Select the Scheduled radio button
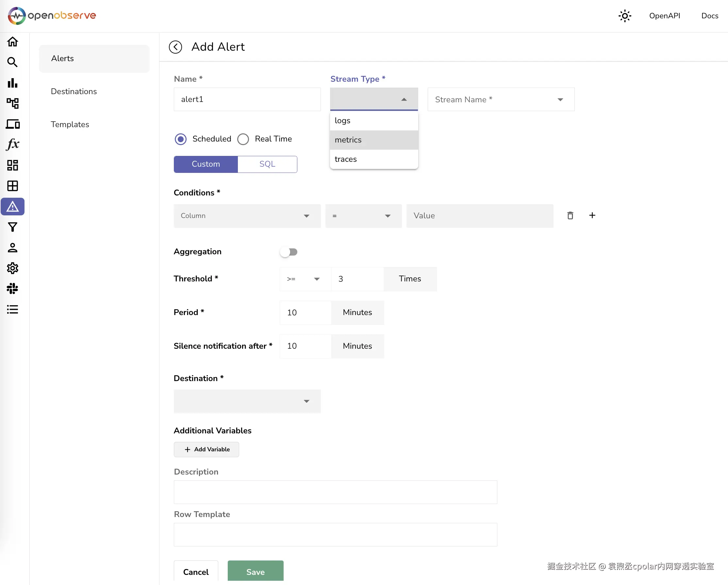Viewport: 728px width, 585px height. (181, 139)
